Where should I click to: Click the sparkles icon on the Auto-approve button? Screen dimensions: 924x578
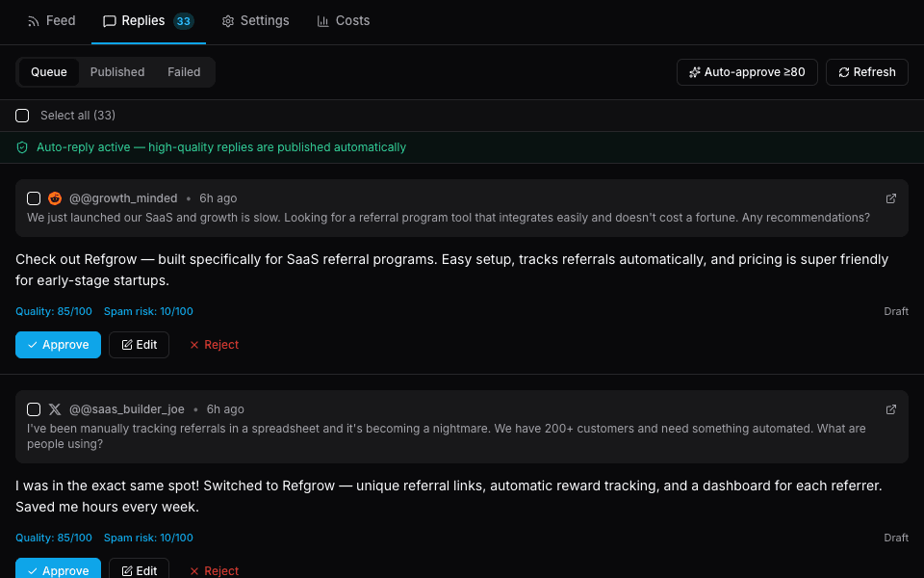695,71
